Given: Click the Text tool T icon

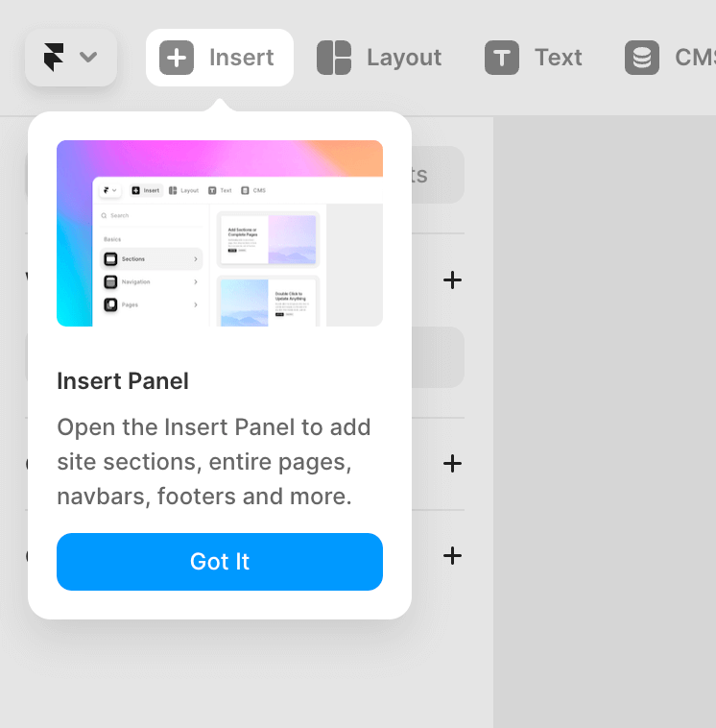Looking at the screenshot, I should (502, 58).
